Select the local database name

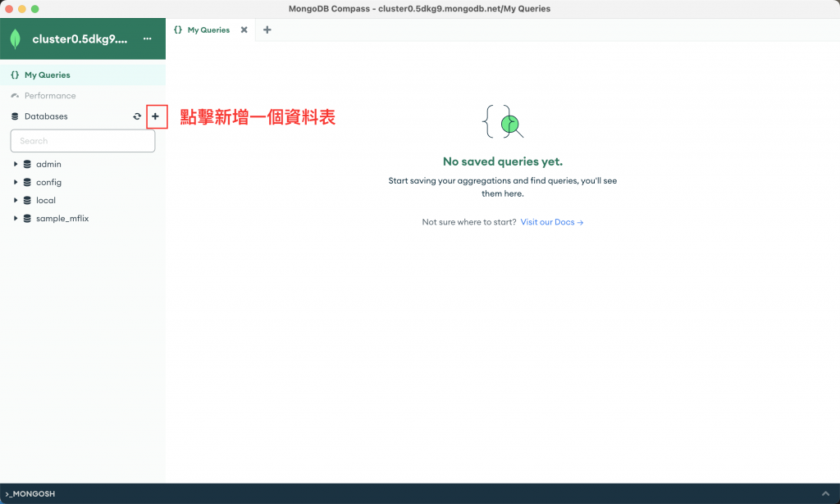46,200
